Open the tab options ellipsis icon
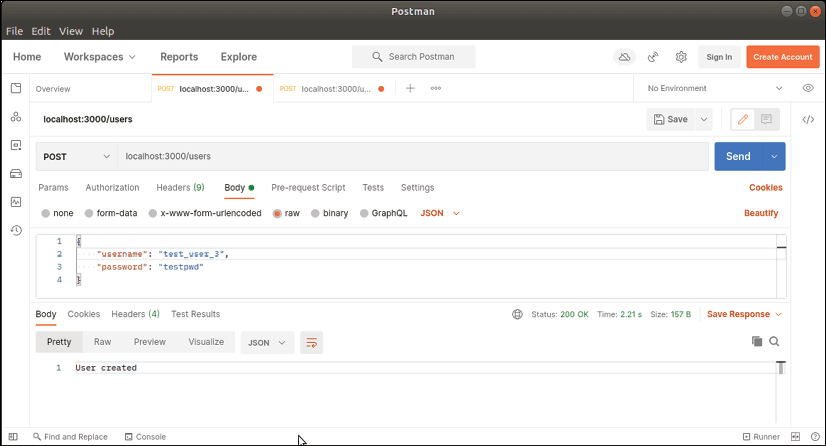Image resolution: width=826 pixels, height=446 pixels. [436, 88]
